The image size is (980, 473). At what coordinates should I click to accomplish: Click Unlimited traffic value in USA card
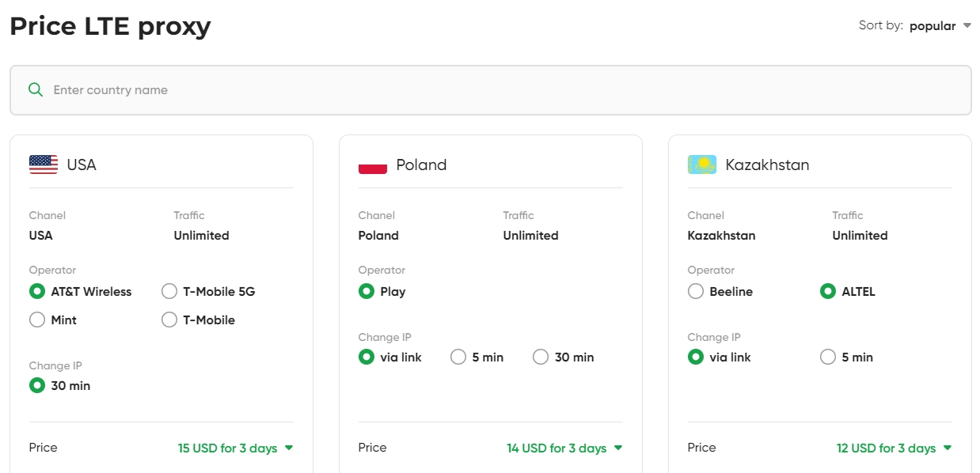tap(201, 235)
